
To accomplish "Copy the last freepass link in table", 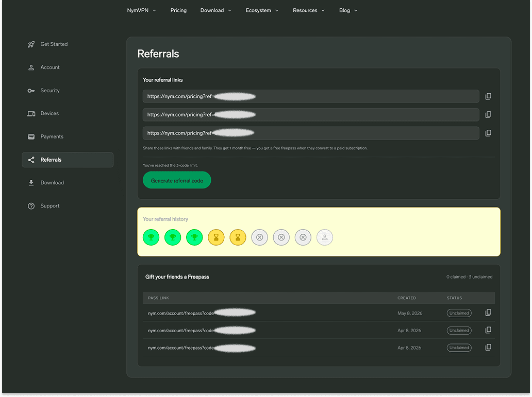I will click(488, 347).
